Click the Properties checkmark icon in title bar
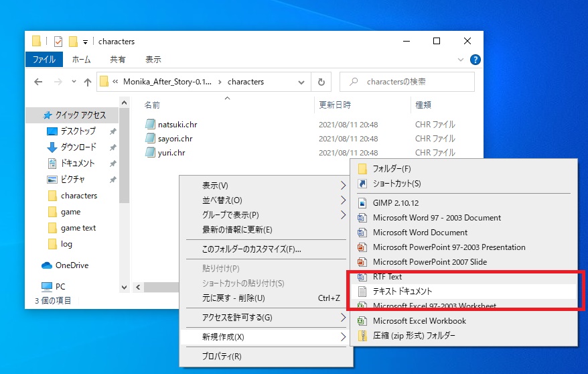Screen dimensions: 588x374 [58, 42]
